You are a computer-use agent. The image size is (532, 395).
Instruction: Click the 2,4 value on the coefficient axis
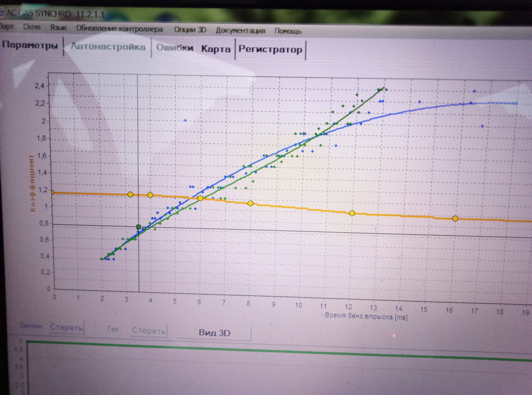point(39,85)
